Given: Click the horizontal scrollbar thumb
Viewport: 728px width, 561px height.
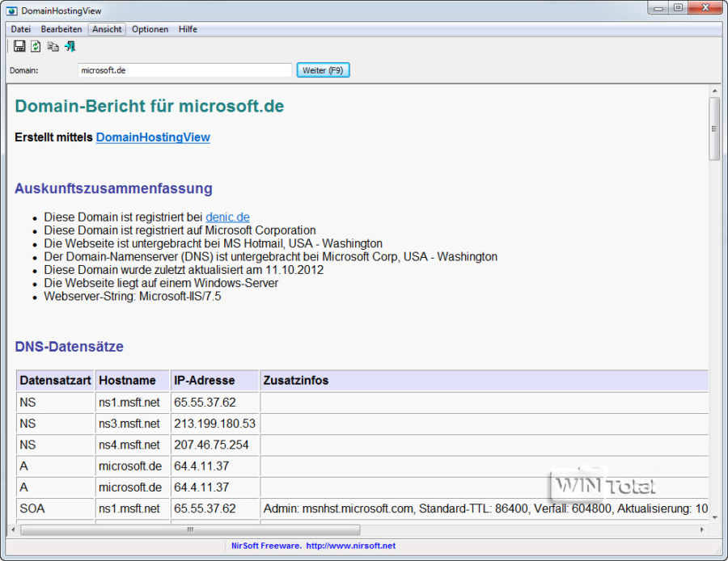Looking at the screenshot, I should (x=190, y=529).
